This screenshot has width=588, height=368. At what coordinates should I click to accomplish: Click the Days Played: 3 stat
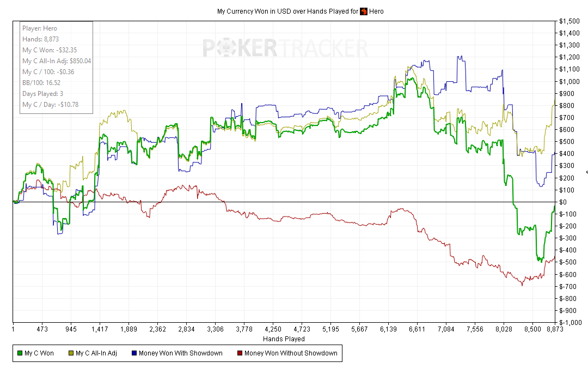43,94
